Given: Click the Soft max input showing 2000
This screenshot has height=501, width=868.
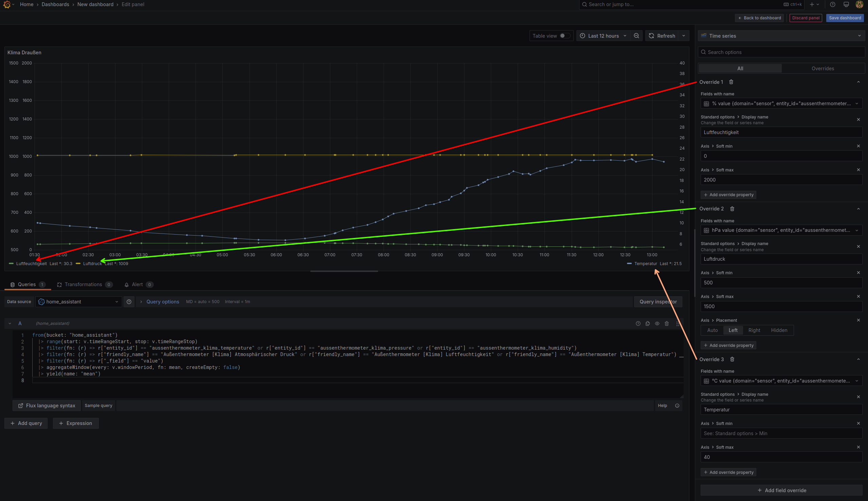Looking at the screenshot, I should (781, 180).
